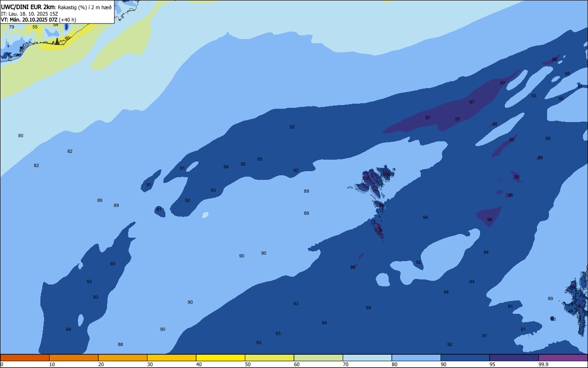
Task: Click the "50" legend tick label
Action: pos(248,364)
